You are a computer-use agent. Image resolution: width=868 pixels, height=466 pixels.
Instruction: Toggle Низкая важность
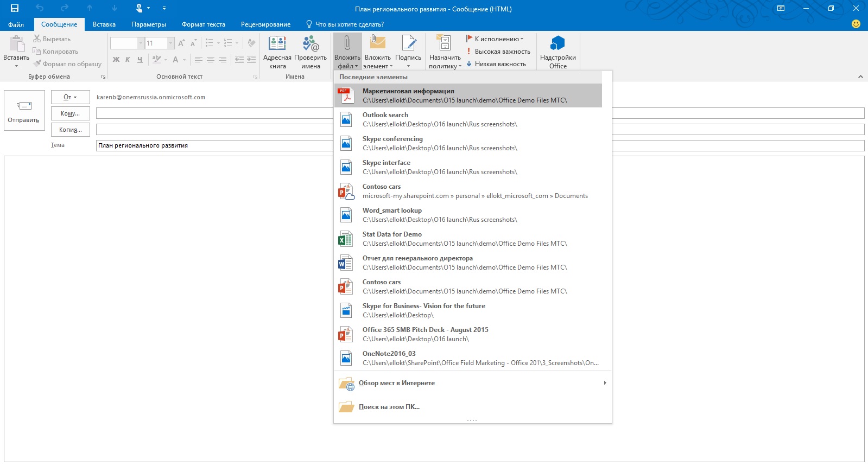pyautogui.click(x=496, y=64)
